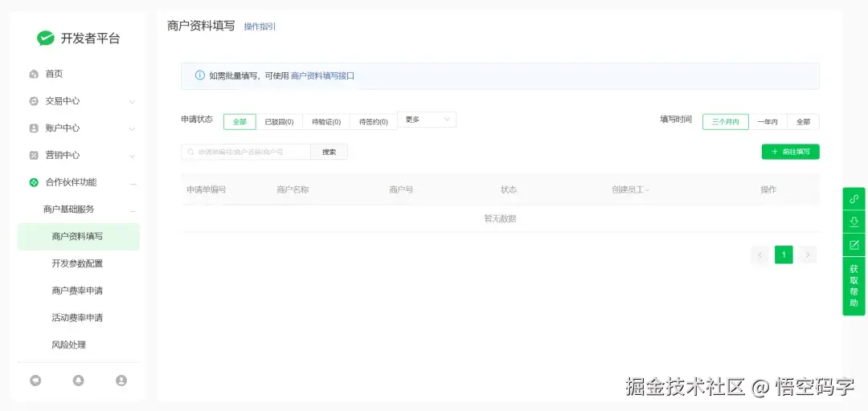Click the 账户中心 sidebar icon
This screenshot has width=868, height=411.
click(34, 128)
